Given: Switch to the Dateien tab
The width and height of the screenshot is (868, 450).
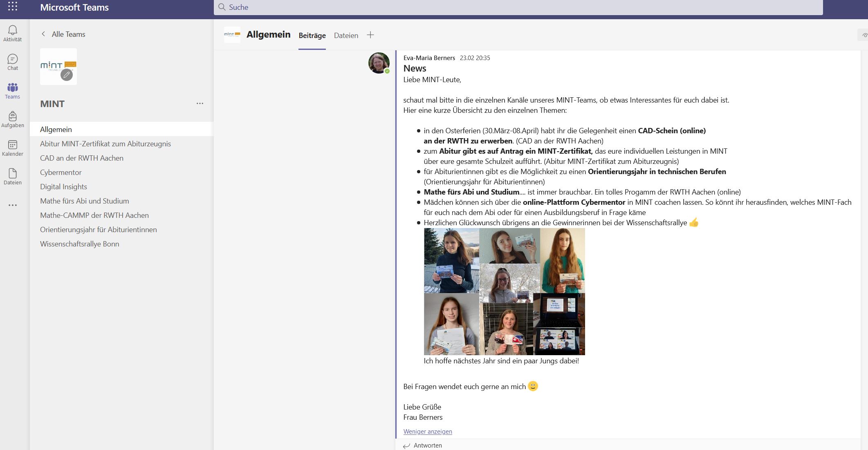Looking at the screenshot, I should [346, 36].
